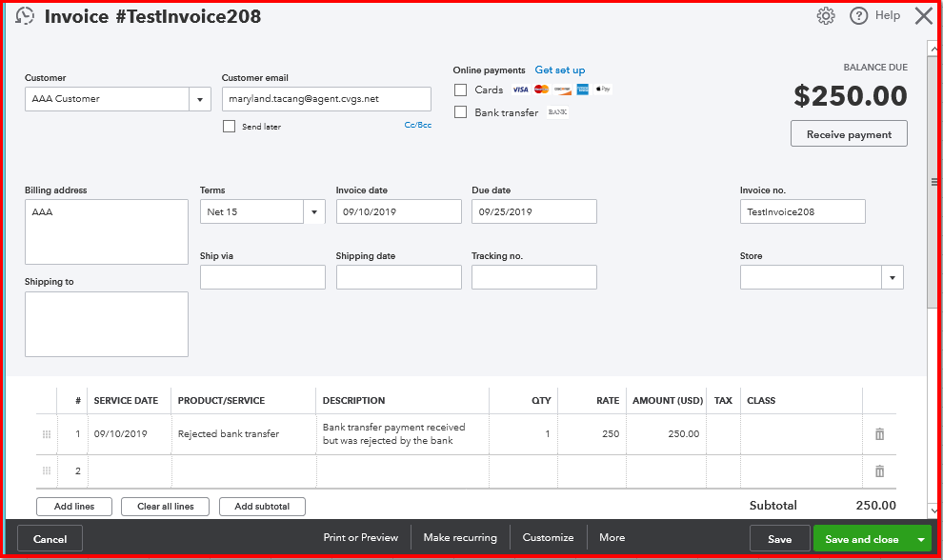Open the Store dropdown arrow
This screenshot has height=560, width=943.
pyautogui.click(x=893, y=277)
